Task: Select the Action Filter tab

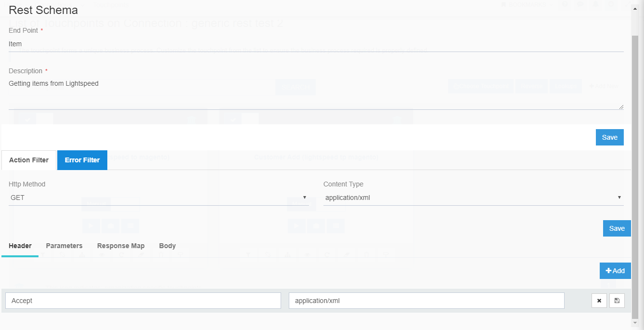Action: coord(28,159)
